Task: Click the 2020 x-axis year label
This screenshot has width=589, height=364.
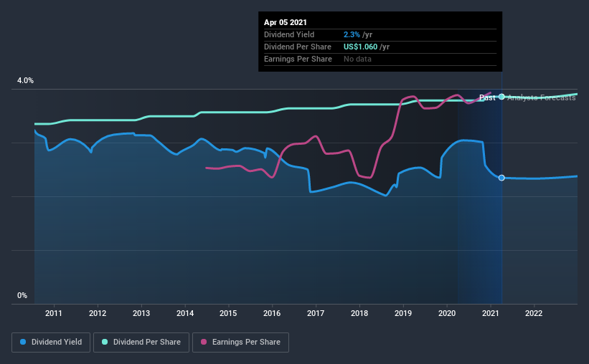Action: pyautogui.click(x=447, y=313)
